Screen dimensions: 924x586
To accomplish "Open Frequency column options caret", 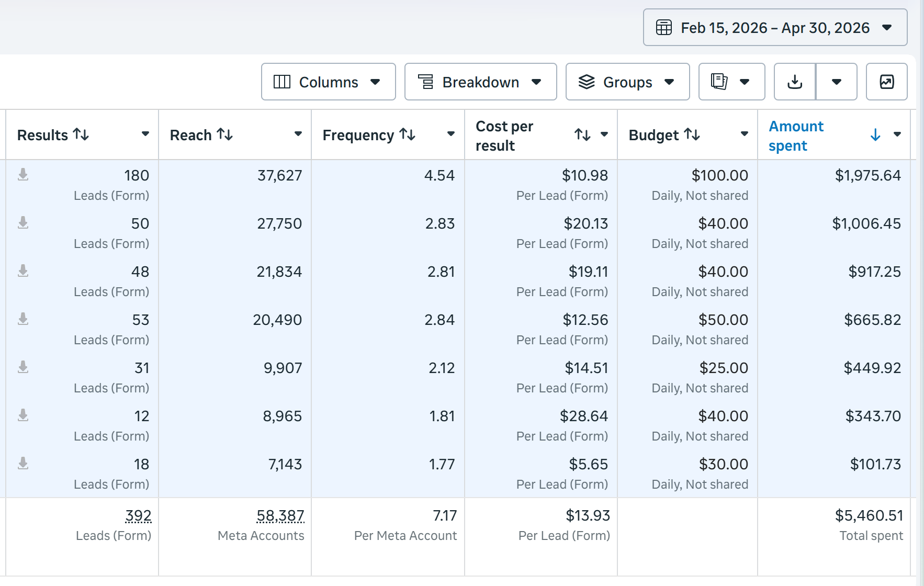I will click(451, 134).
